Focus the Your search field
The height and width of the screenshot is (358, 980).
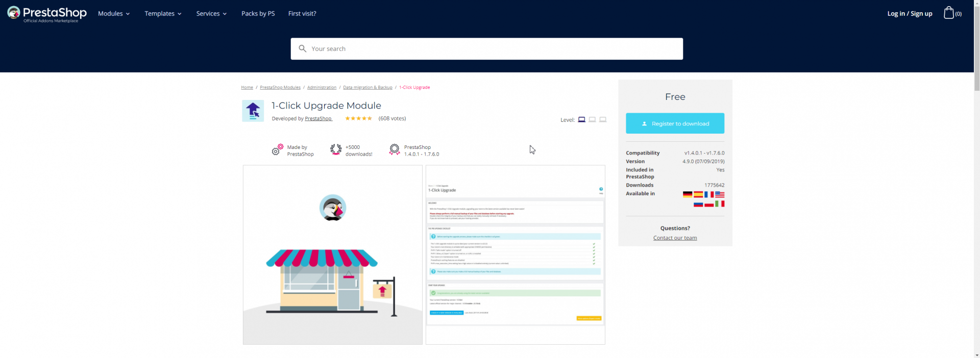tap(487, 48)
